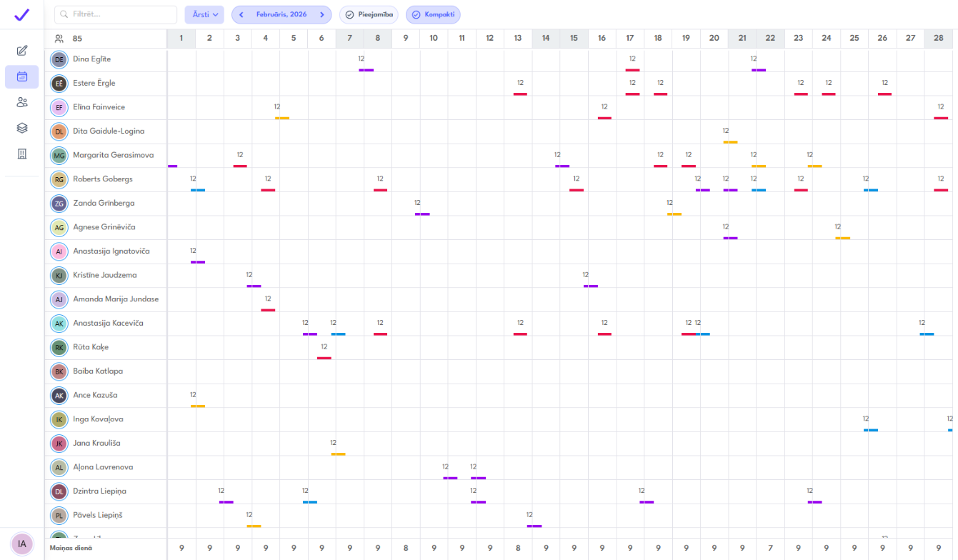Screen dimensions: 958x560
Task: Click Dina Eglīte's purple shift on day 8
Action: pos(366,70)
